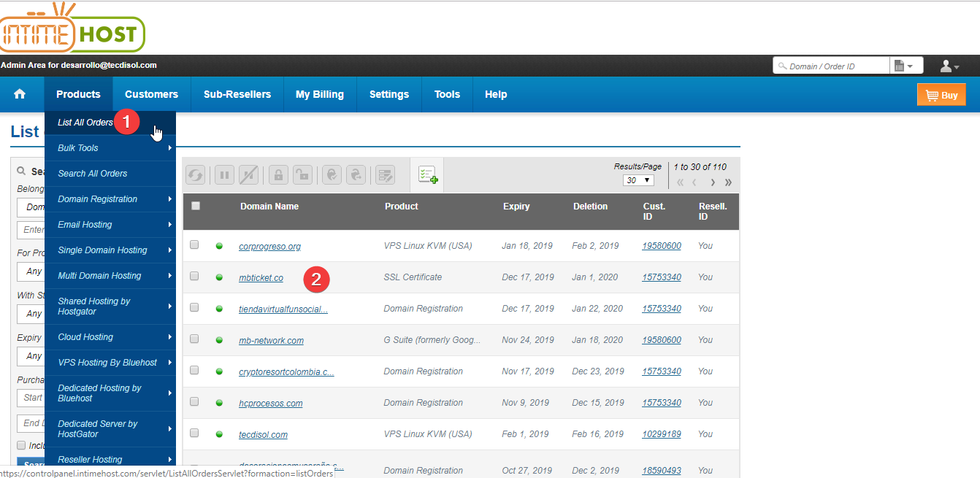Click the lock orders padlock icon
This screenshot has height=478, width=980.
[x=277, y=175]
